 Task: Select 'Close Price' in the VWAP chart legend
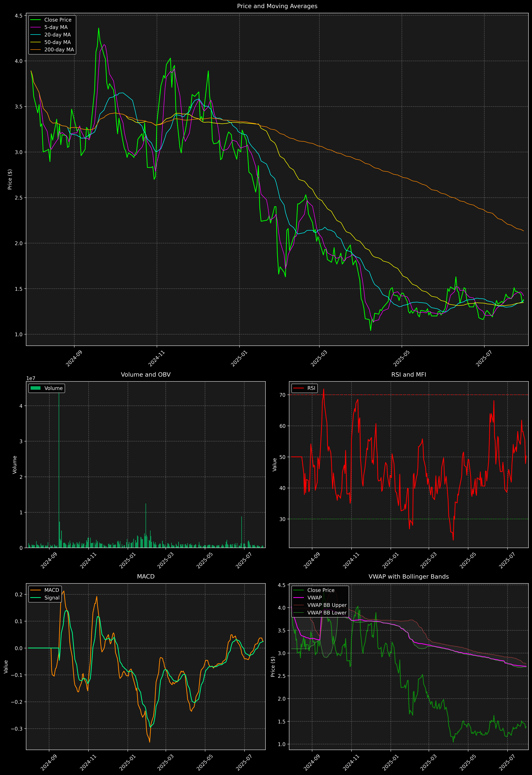coord(321,590)
